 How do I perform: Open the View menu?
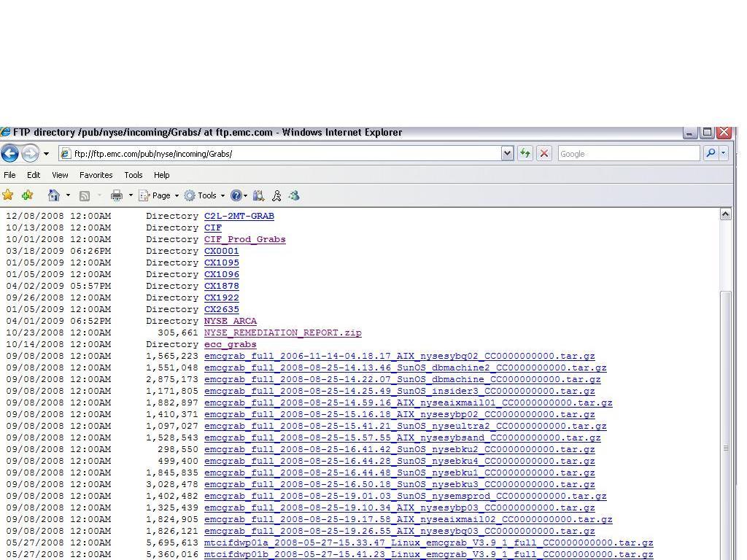(x=60, y=175)
